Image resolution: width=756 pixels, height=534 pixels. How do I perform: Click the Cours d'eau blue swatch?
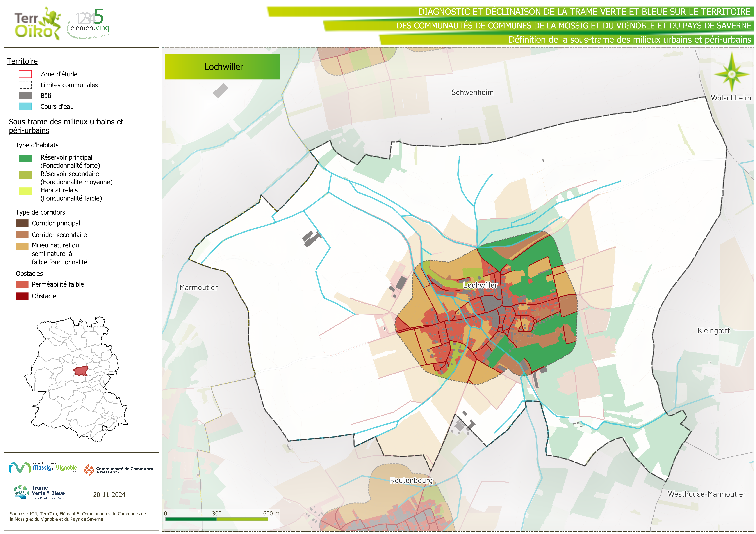(25, 107)
